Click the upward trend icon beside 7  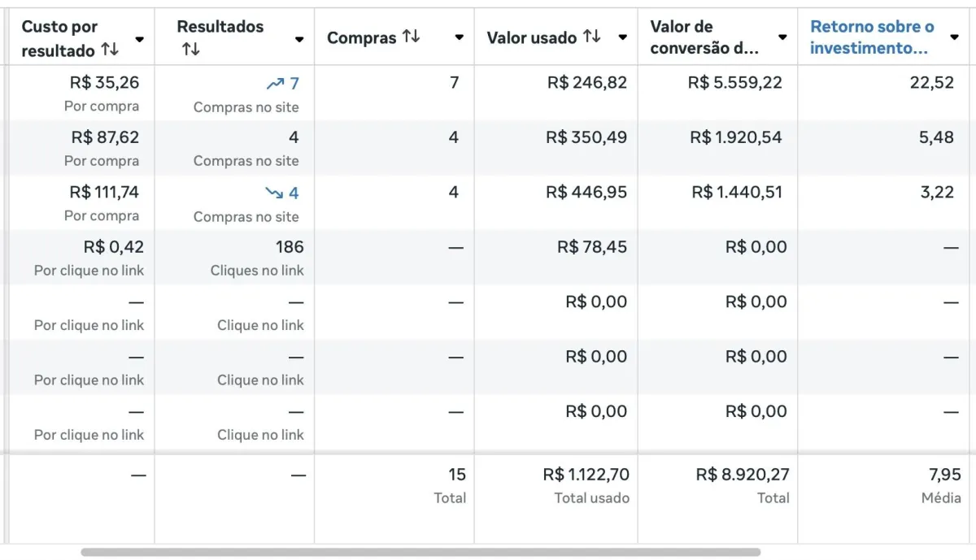pos(275,84)
